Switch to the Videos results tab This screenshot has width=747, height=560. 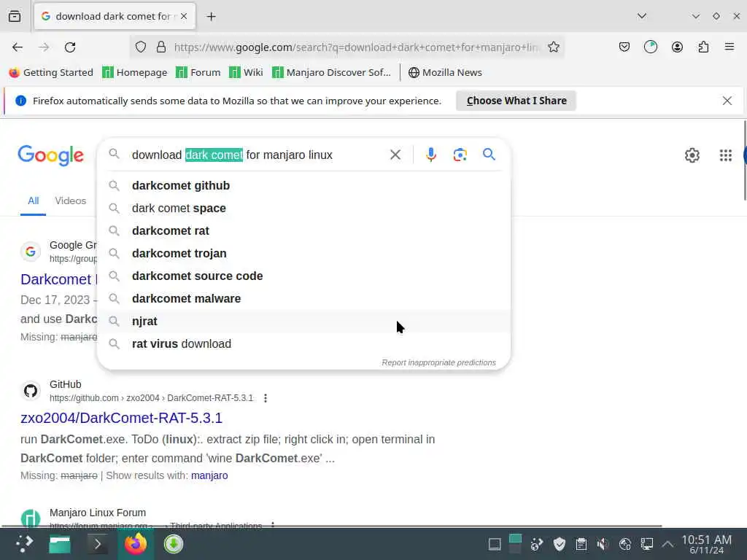pyautogui.click(x=71, y=201)
